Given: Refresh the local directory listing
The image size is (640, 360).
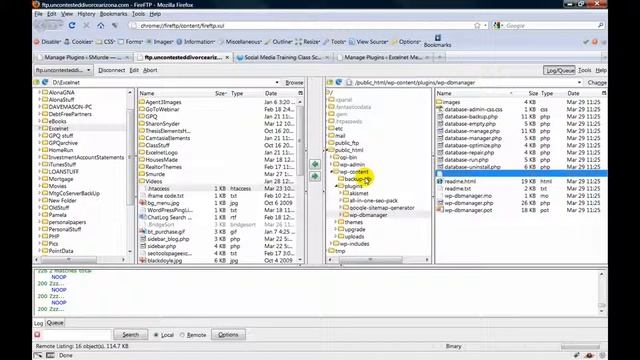Looking at the screenshot, I should click(x=45, y=82).
